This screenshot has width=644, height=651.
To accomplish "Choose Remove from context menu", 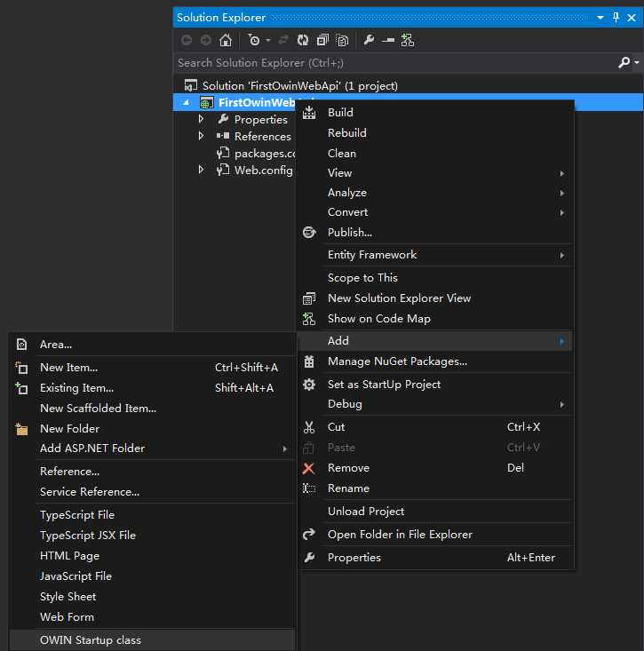I will [435, 468].
